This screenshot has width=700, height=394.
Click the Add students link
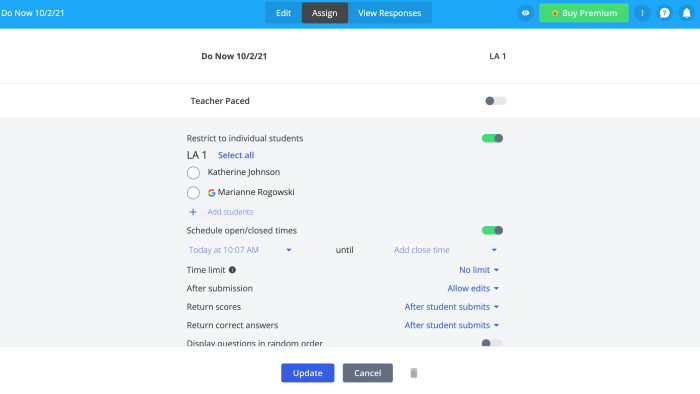click(x=230, y=212)
